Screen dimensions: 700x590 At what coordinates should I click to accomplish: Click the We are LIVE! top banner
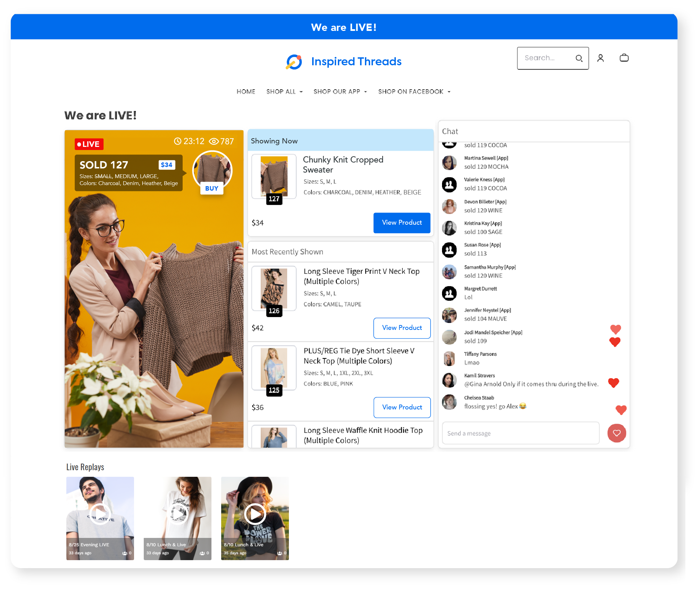click(344, 27)
